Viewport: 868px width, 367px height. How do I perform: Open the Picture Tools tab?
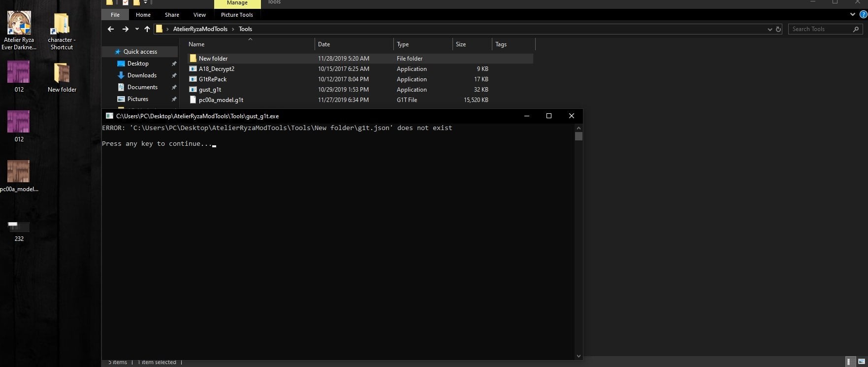coord(237,15)
